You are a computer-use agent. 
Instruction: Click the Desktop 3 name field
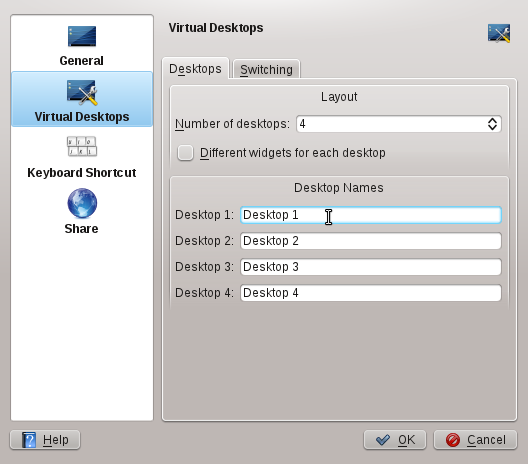pyautogui.click(x=371, y=267)
